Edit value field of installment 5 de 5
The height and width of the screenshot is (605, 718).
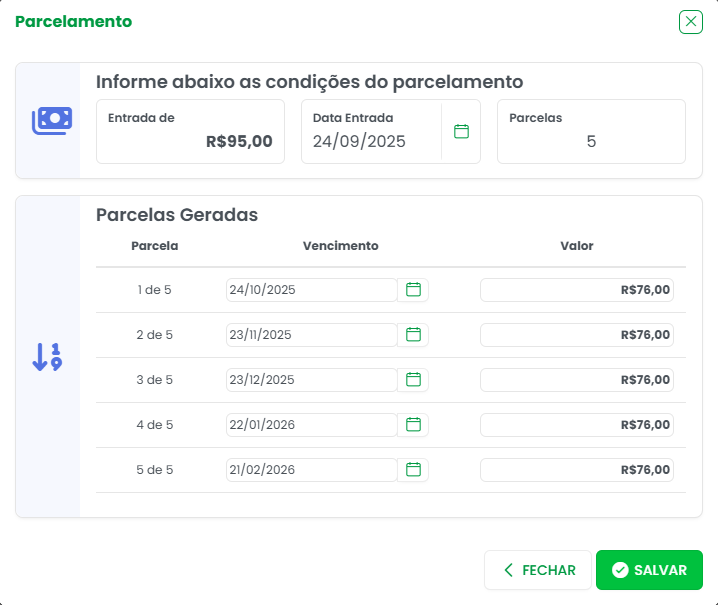[576, 470]
